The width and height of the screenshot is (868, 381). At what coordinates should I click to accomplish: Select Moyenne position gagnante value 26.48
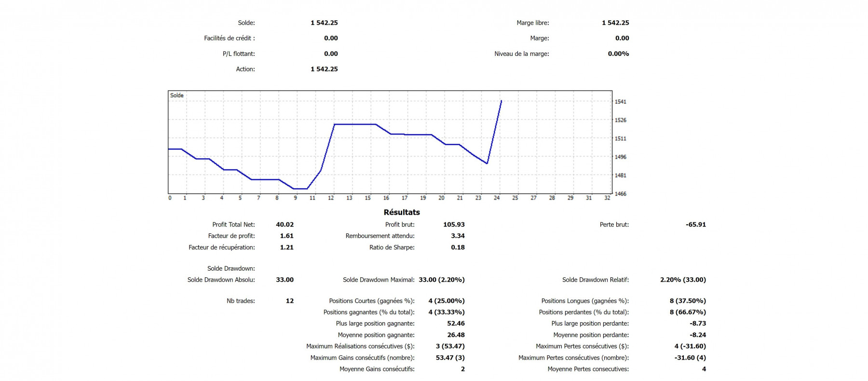pyautogui.click(x=456, y=335)
